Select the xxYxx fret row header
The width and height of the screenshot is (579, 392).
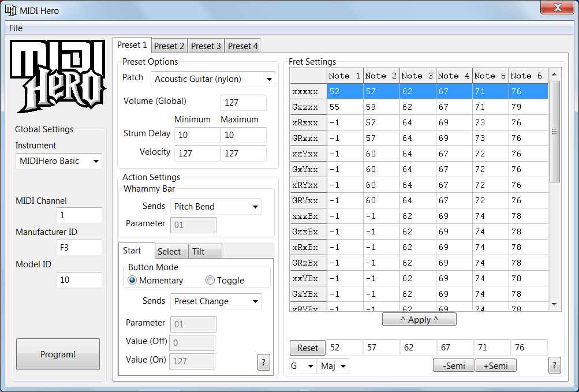click(308, 154)
